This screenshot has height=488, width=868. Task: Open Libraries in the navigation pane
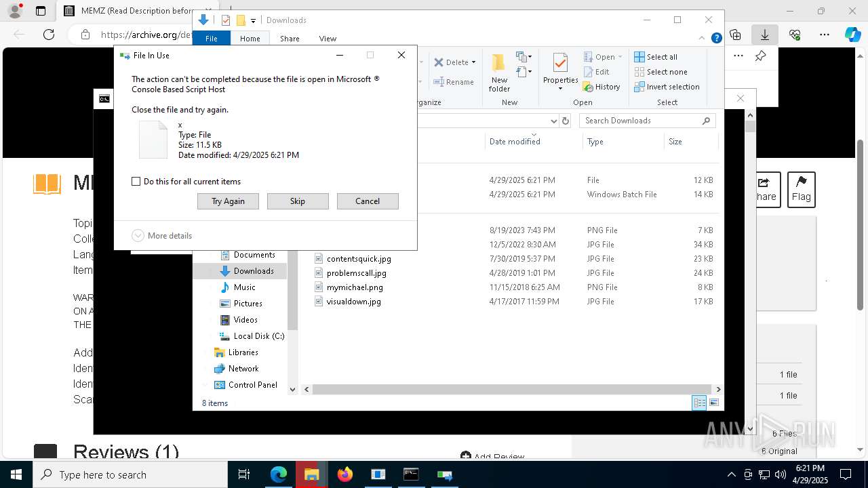[x=243, y=352]
